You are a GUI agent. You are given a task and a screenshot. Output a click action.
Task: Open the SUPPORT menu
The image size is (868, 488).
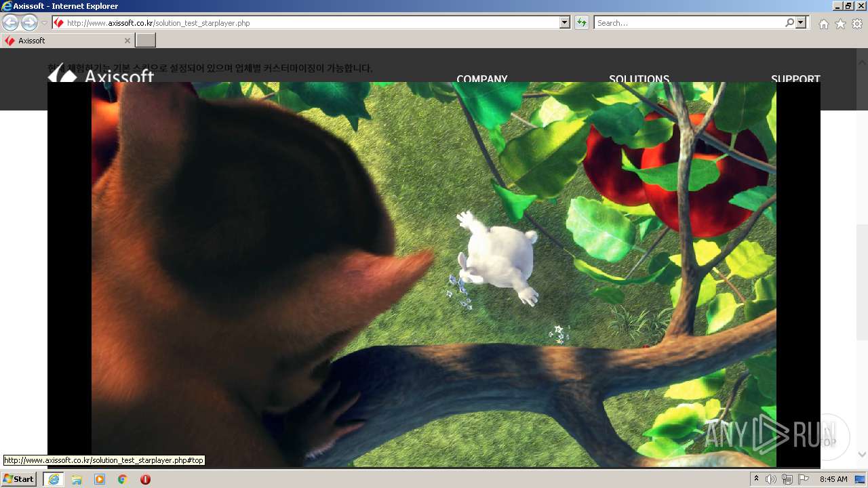[x=795, y=79]
